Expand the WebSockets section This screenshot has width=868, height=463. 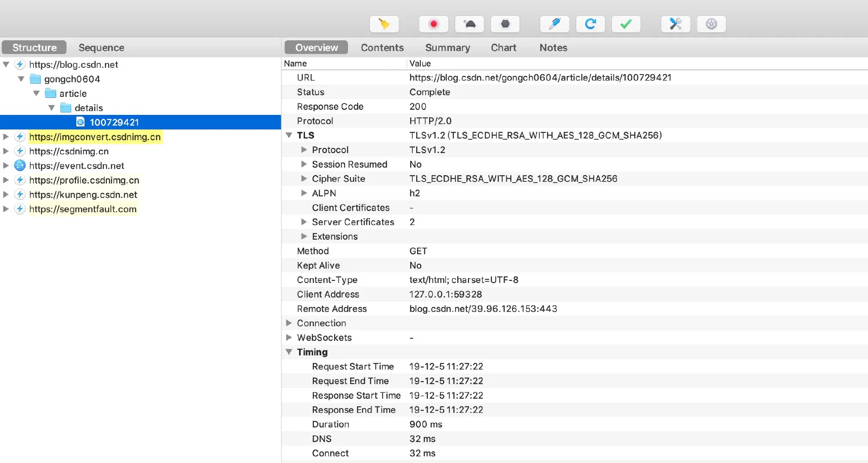pos(289,337)
